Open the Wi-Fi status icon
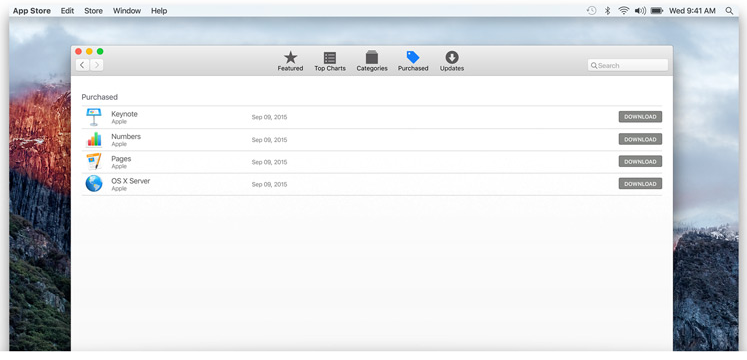Image resolution: width=747 pixels, height=360 pixels. [x=624, y=10]
